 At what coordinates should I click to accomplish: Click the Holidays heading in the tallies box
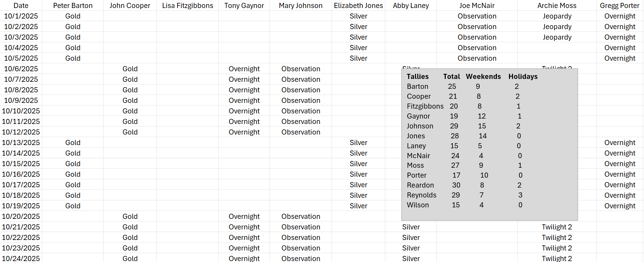coord(523,76)
